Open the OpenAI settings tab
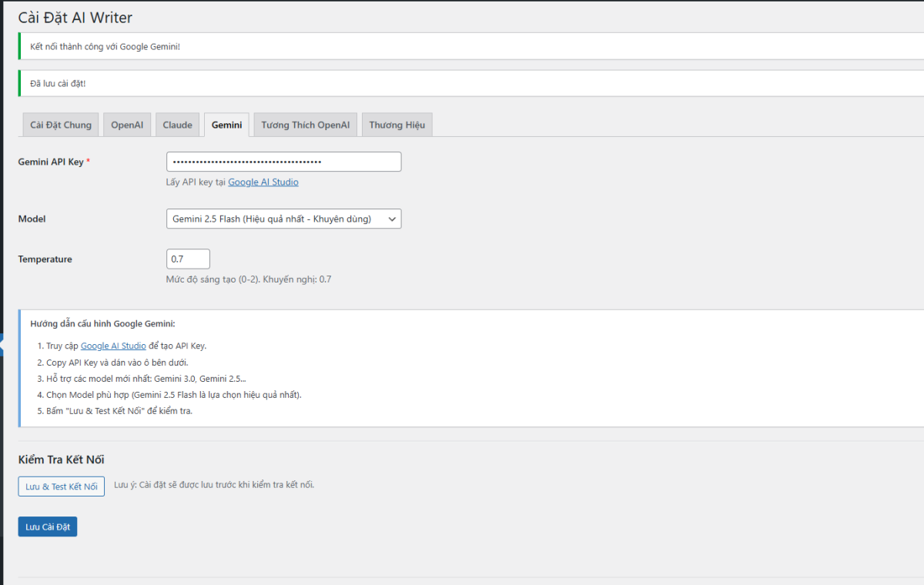 click(x=127, y=125)
